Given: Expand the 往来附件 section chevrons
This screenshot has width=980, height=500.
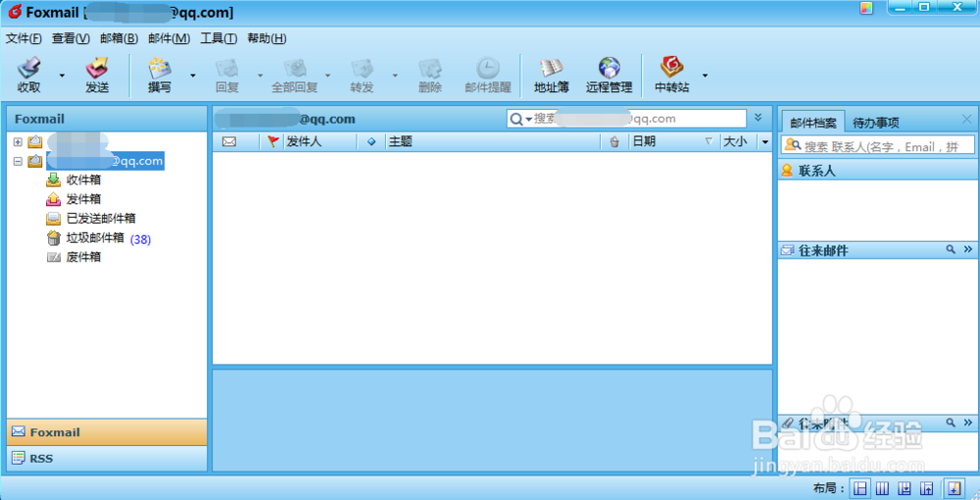Looking at the screenshot, I should click(968, 423).
